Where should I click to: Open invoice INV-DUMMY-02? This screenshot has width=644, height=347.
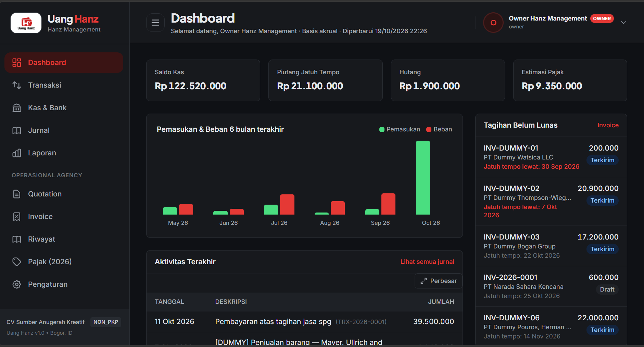pyautogui.click(x=551, y=202)
